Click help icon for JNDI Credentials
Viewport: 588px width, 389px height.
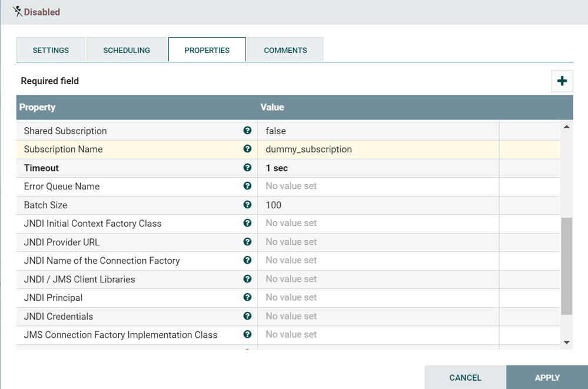(247, 316)
